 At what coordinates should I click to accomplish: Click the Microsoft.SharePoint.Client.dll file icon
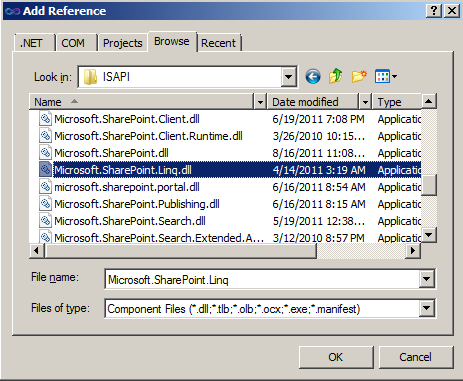[x=45, y=119]
